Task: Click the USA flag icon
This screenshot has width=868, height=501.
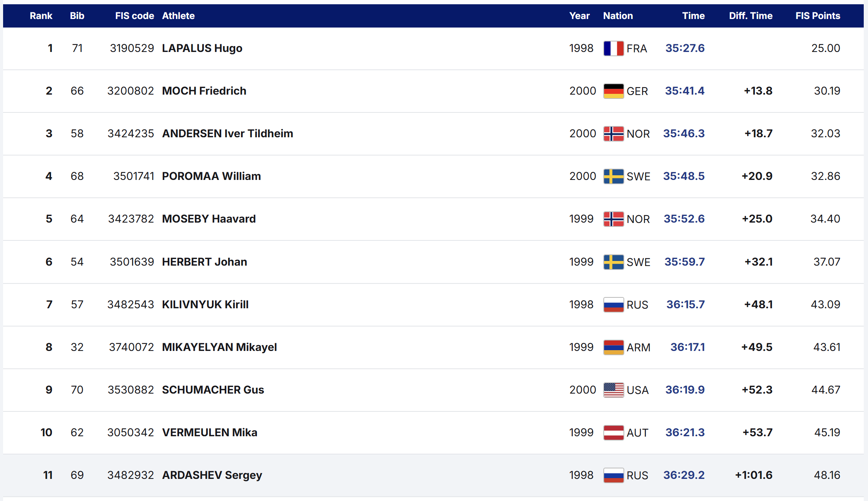Action: click(x=613, y=390)
